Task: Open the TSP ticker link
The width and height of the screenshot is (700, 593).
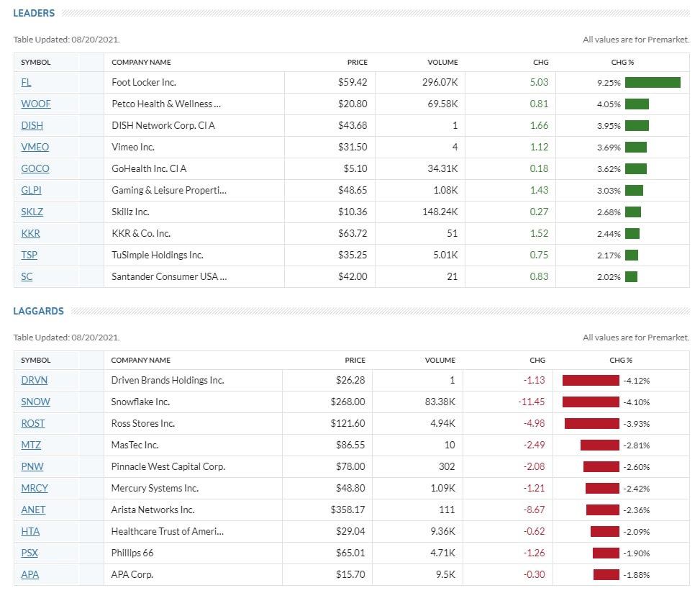Action: pyautogui.click(x=29, y=255)
